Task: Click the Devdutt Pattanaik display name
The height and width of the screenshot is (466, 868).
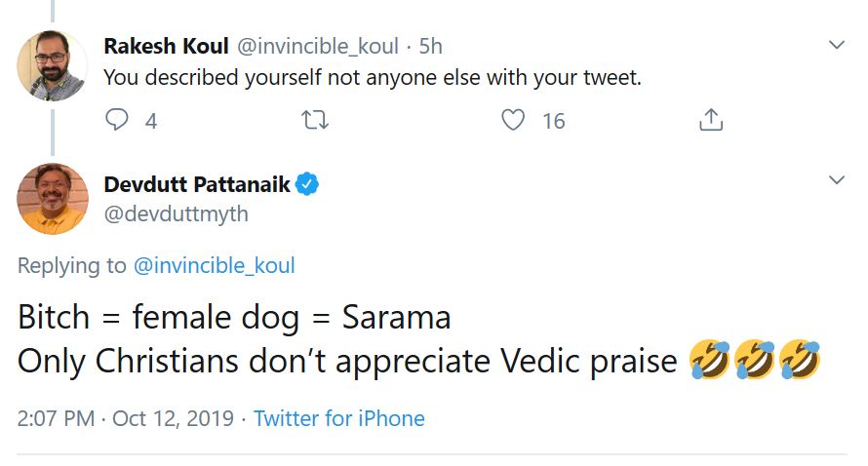Action: (x=197, y=184)
